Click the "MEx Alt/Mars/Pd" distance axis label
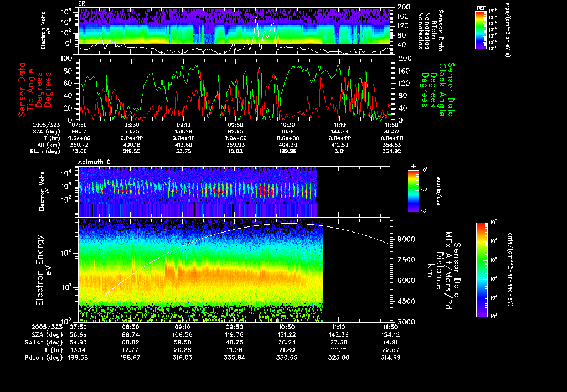 click(x=449, y=271)
